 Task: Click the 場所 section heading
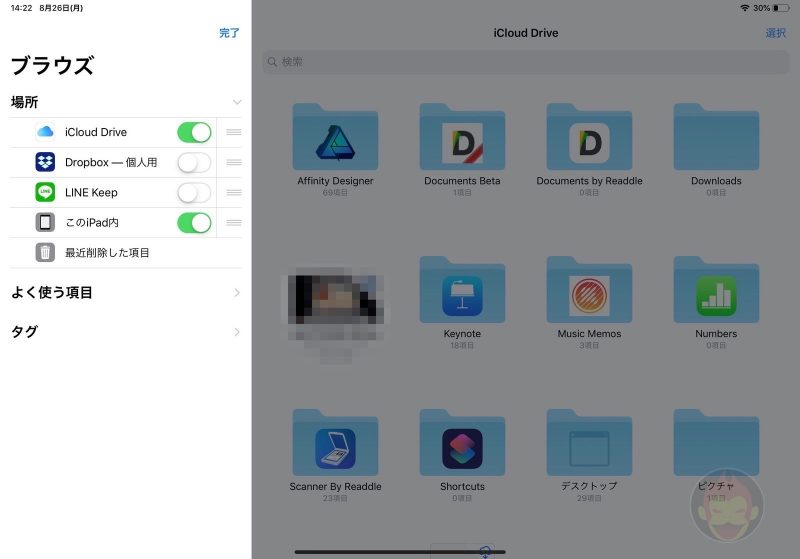24,102
